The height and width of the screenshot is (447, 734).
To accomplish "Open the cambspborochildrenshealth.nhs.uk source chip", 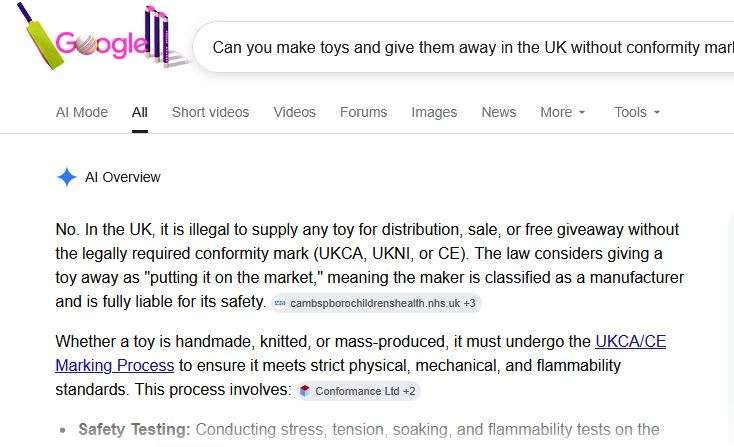I will (376, 303).
